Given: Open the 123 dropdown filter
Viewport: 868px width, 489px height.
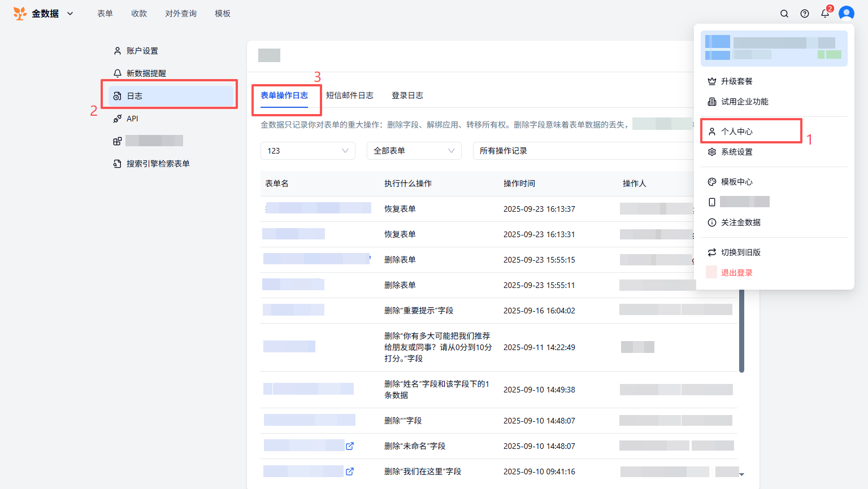Looking at the screenshot, I should (307, 151).
